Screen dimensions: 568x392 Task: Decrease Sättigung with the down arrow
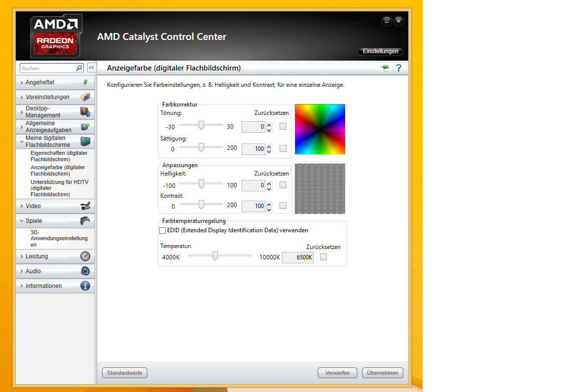[x=269, y=151]
